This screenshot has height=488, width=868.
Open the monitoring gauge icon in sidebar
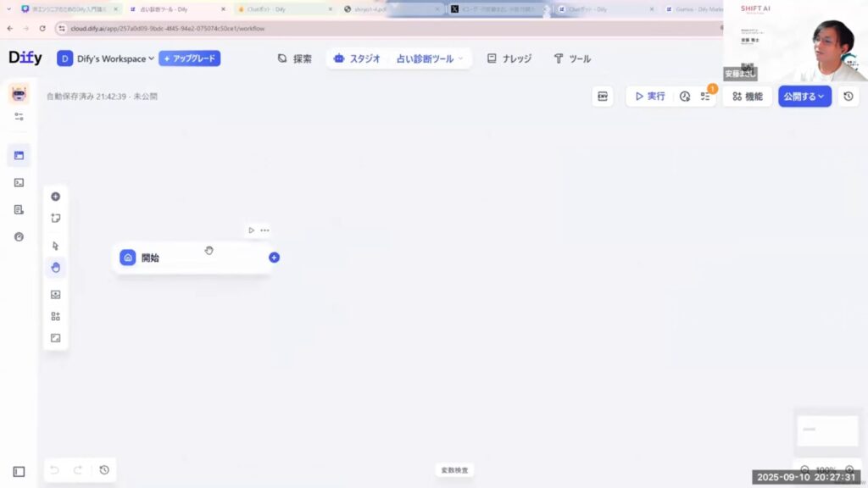19,236
